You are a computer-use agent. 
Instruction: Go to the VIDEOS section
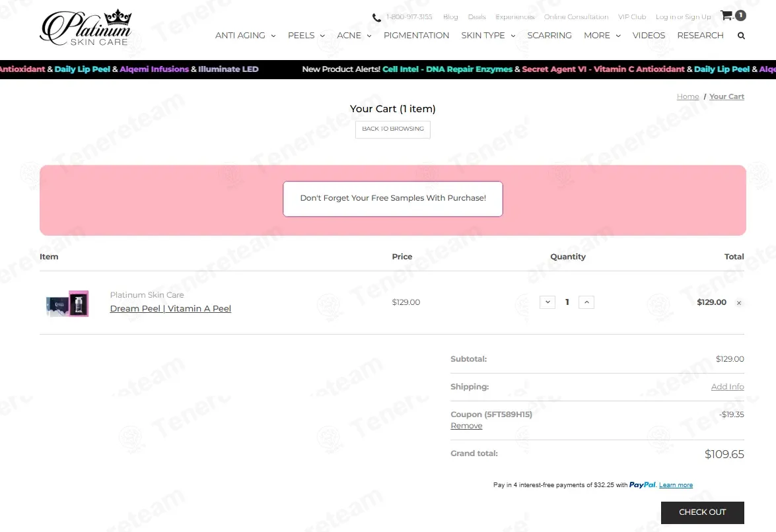click(x=649, y=36)
